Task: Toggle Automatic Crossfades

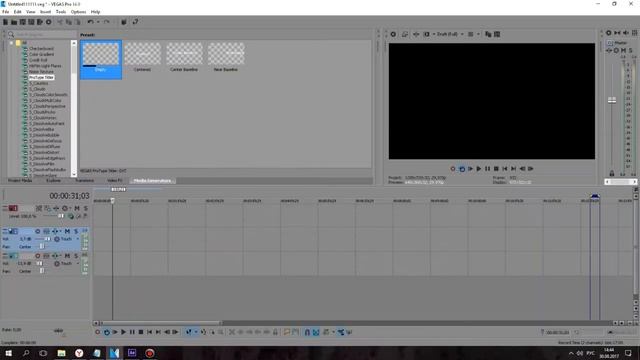Action: click(x=316, y=332)
